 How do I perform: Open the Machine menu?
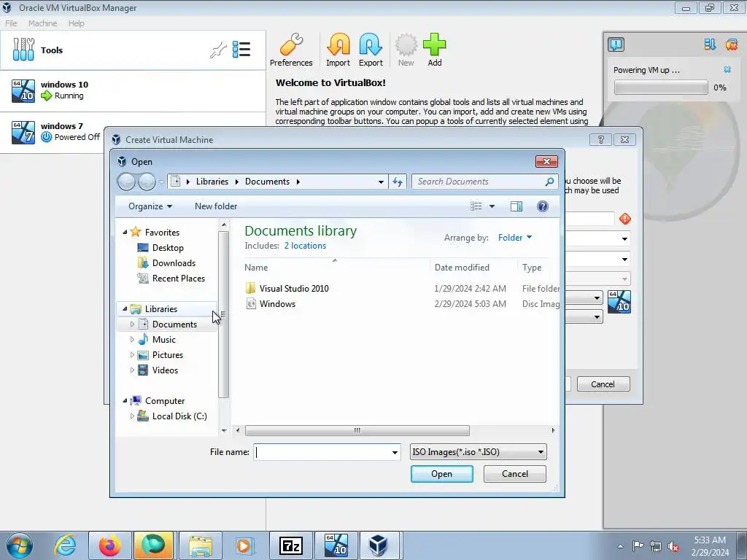(42, 23)
